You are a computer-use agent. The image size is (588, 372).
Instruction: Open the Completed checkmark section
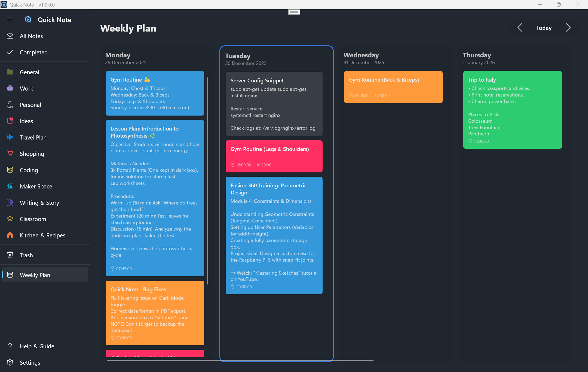tap(10, 52)
